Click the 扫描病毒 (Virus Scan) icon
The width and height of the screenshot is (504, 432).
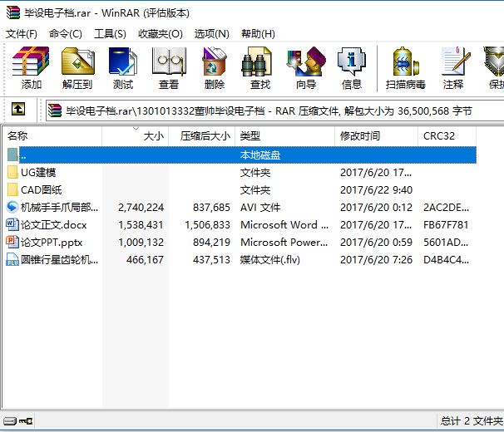coord(406,61)
